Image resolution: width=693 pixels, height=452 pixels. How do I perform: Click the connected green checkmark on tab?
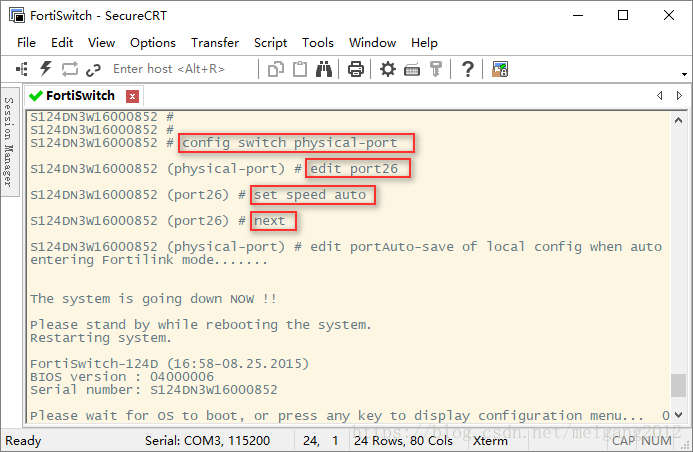(x=35, y=95)
